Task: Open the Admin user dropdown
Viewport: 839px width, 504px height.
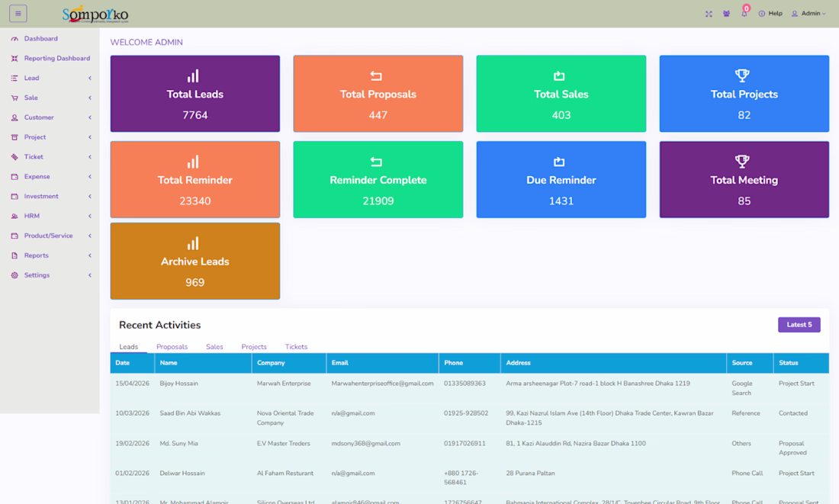Action: 808,14
